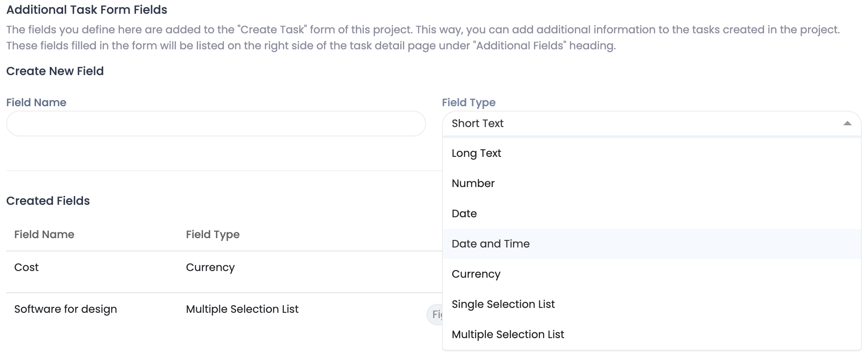Select Long Text from dropdown list
This screenshot has width=868, height=359.
(476, 153)
